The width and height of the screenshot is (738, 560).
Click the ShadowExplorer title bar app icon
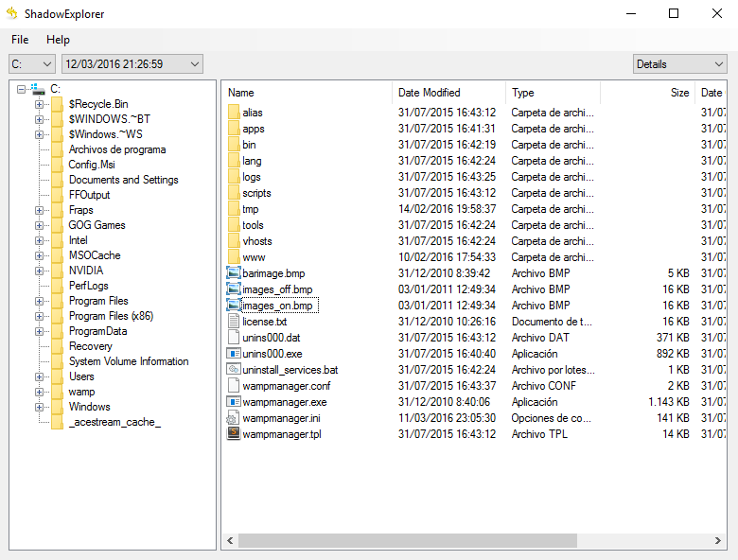pos(11,13)
